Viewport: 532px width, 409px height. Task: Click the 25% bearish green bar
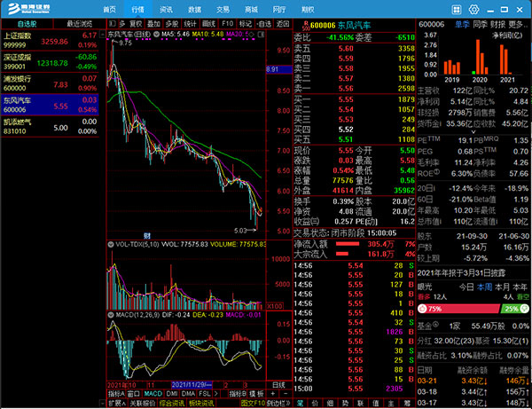click(x=515, y=309)
